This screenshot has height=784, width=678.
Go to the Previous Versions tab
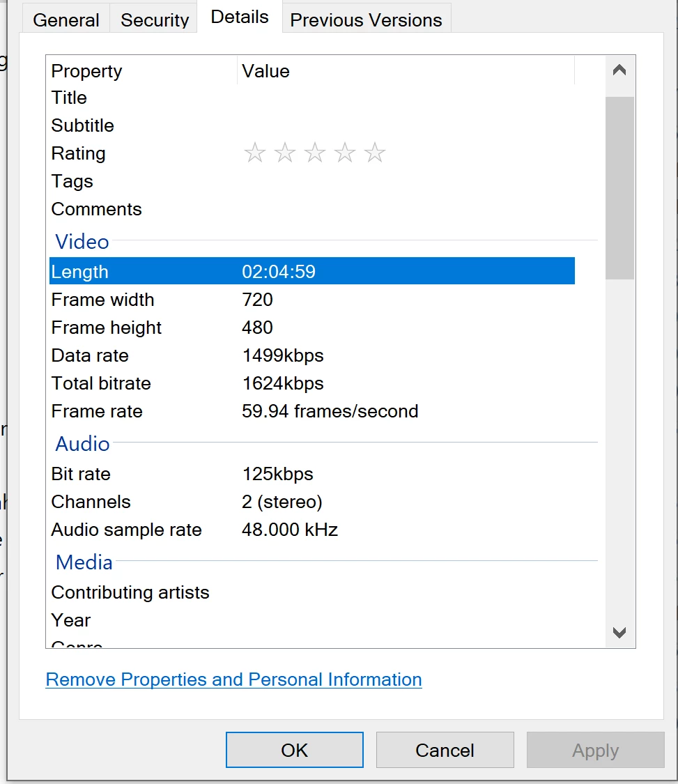366,20
